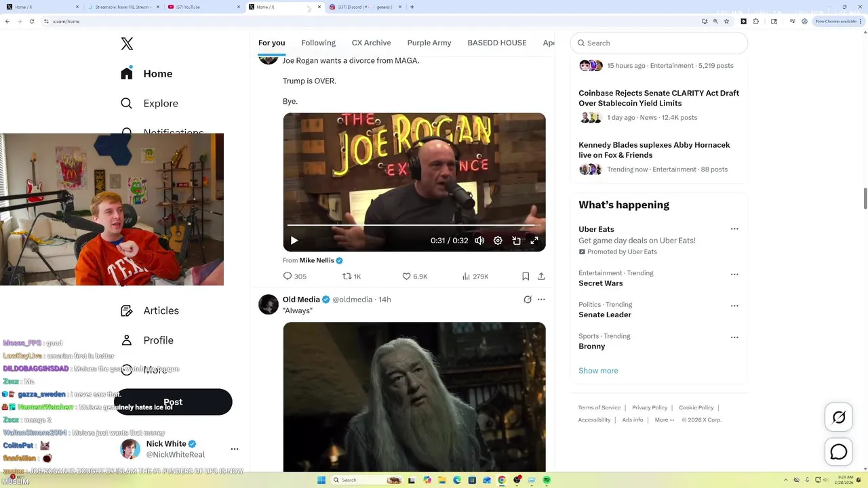
Task: Open the Grok floating button
Action: pos(839,418)
